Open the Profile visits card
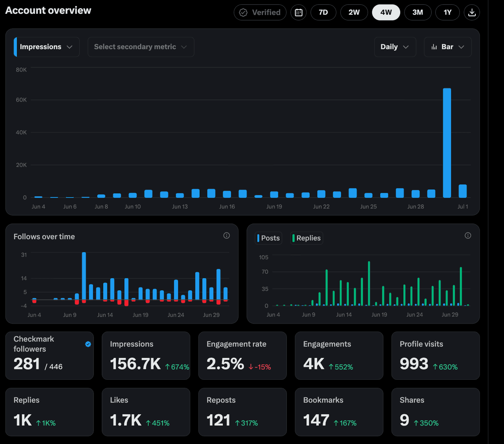Viewport: 504px width, 444px height. point(436,355)
